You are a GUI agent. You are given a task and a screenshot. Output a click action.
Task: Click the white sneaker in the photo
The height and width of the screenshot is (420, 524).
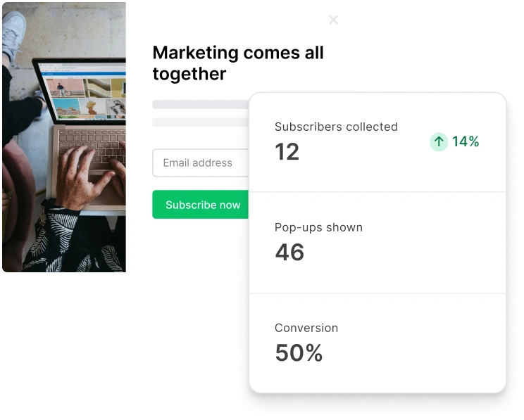tap(13, 34)
